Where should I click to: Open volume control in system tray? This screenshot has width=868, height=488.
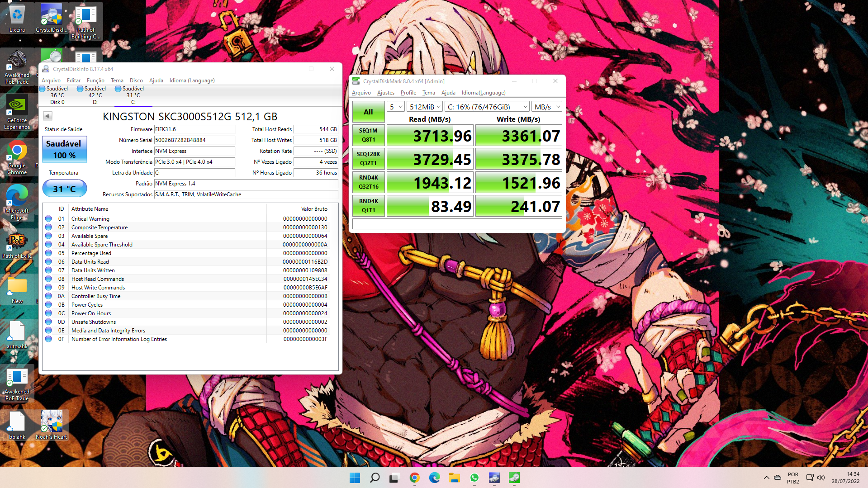(821, 478)
